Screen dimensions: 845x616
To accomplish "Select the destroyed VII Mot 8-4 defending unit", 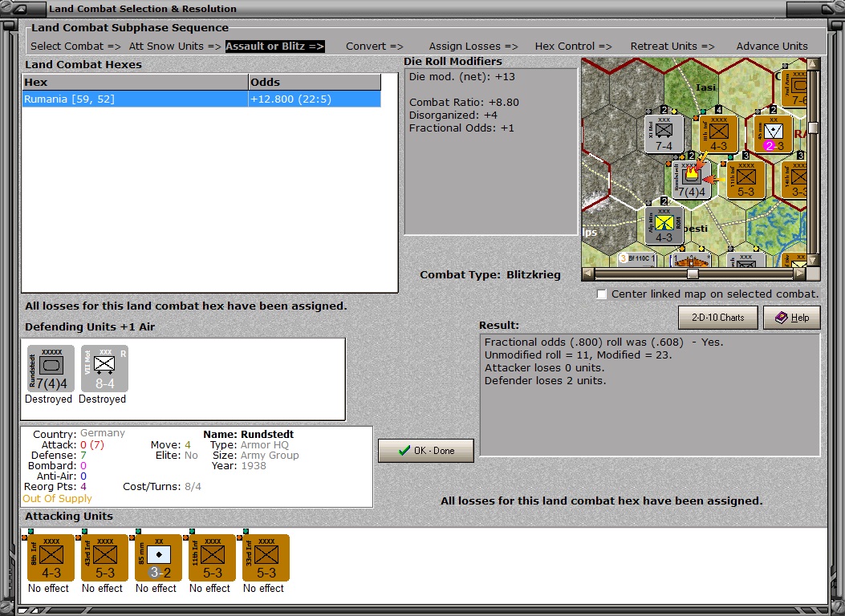I will click(x=104, y=369).
